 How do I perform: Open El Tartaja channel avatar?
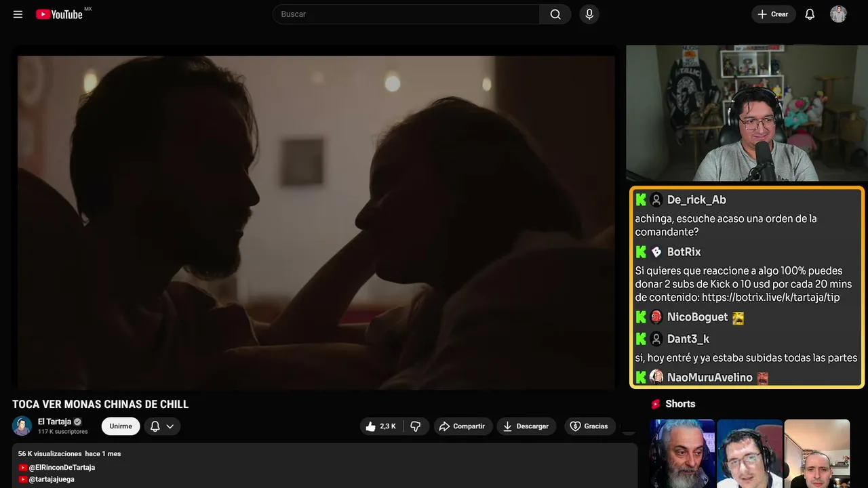pyautogui.click(x=22, y=426)
